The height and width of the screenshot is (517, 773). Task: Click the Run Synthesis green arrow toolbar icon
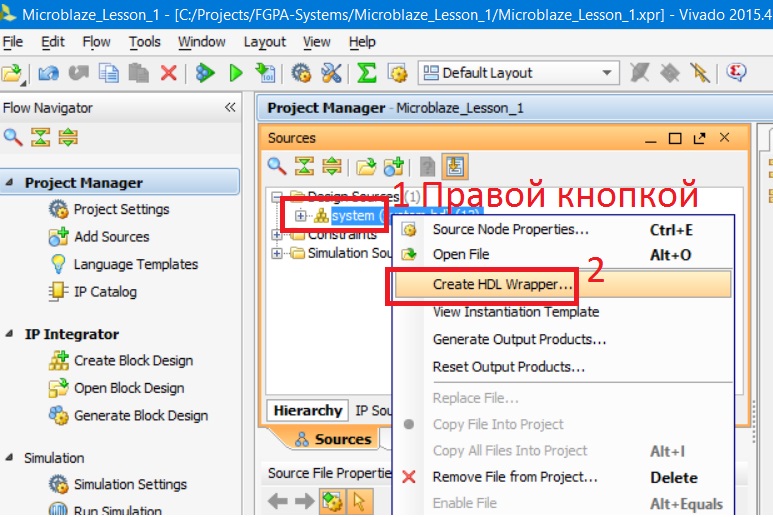click(x=236, y=73)
